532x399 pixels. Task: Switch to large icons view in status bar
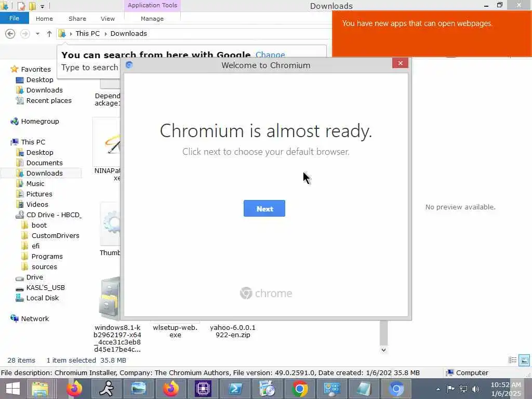click(x=524, y=361)
